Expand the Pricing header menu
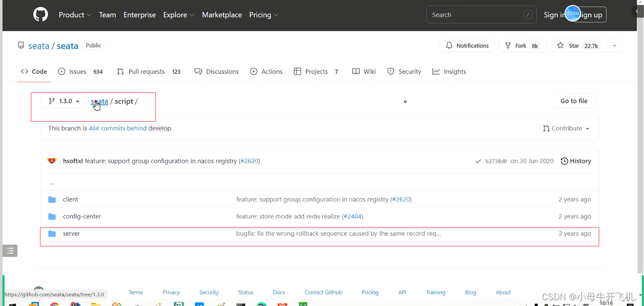 (264, 15)
